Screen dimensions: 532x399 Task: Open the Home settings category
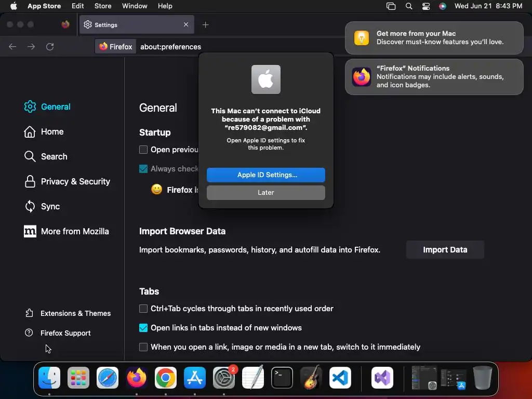(x=44, y=131)
